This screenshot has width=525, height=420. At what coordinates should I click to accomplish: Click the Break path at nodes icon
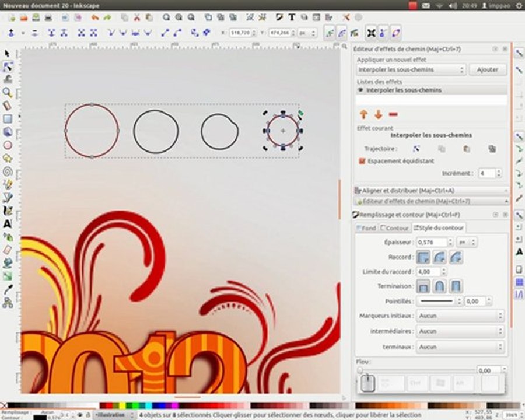[64, 33]
